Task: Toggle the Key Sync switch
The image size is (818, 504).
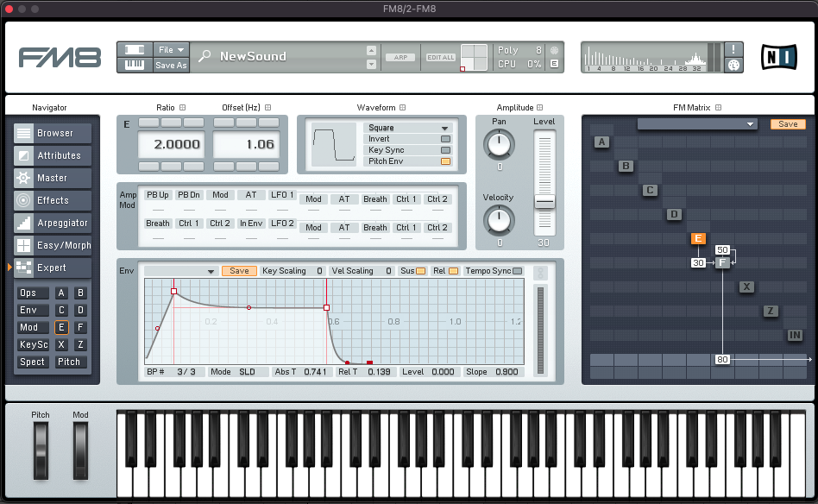Action: point(445,150)
